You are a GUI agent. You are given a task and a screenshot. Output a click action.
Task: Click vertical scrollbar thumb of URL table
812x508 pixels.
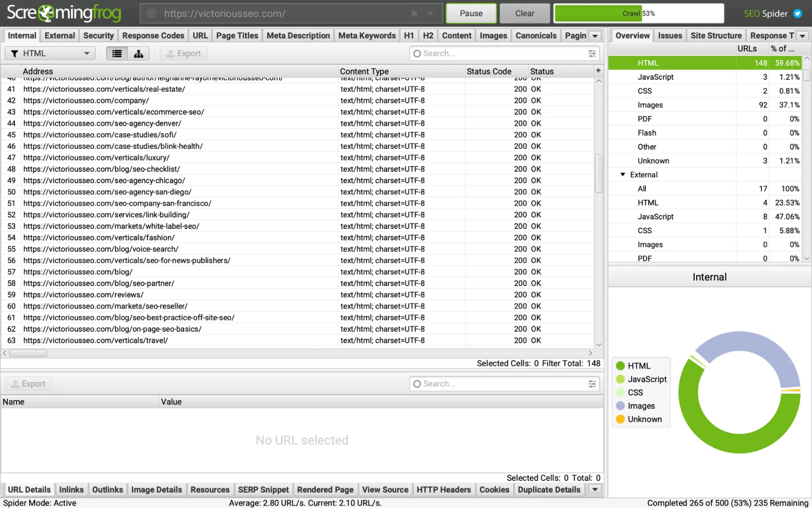click(x=599, y=174)
